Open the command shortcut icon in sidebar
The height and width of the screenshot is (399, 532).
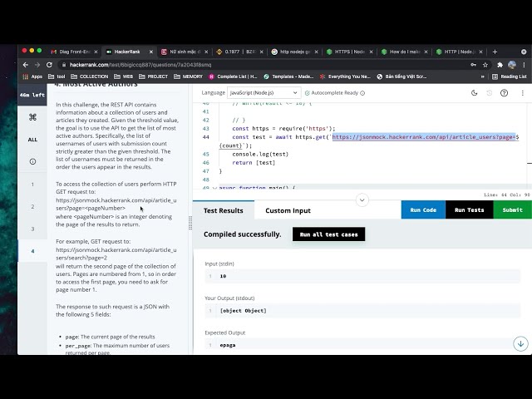point(32,117)
